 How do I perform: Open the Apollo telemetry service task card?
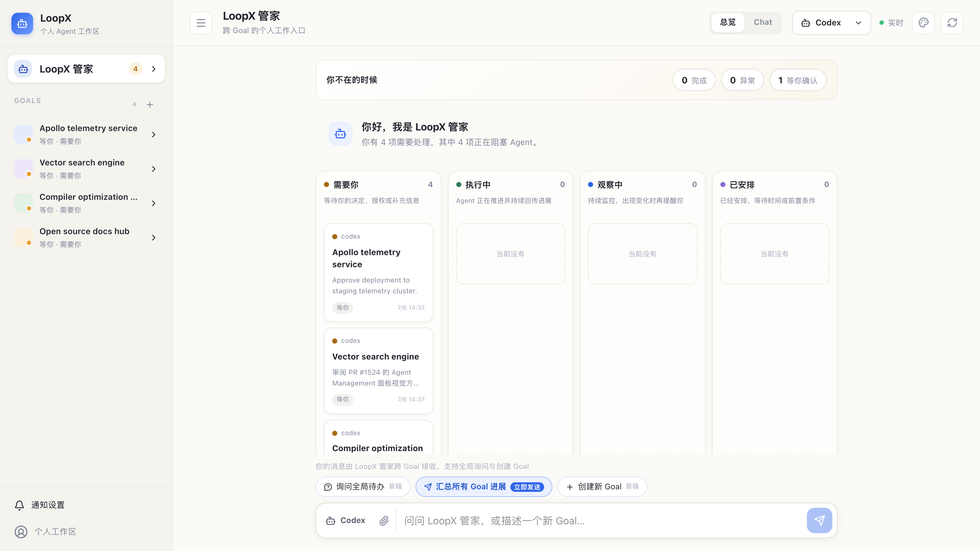click(x=379, y=272)
